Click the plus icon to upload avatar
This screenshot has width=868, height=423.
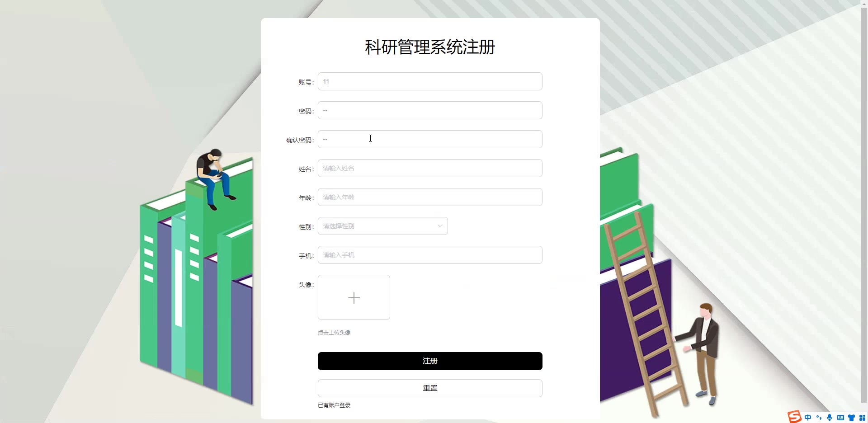pyautogui.click(x=354, y=298)
